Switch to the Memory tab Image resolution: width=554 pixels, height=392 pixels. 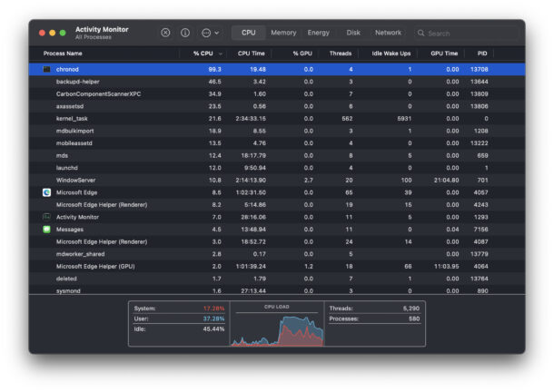(x=283, y=33)
